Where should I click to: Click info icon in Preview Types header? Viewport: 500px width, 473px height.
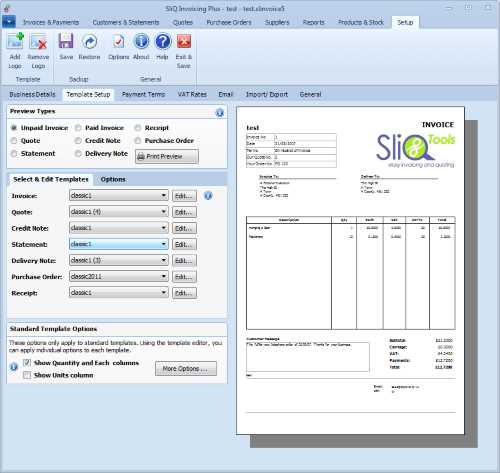[x=219, y=113]
